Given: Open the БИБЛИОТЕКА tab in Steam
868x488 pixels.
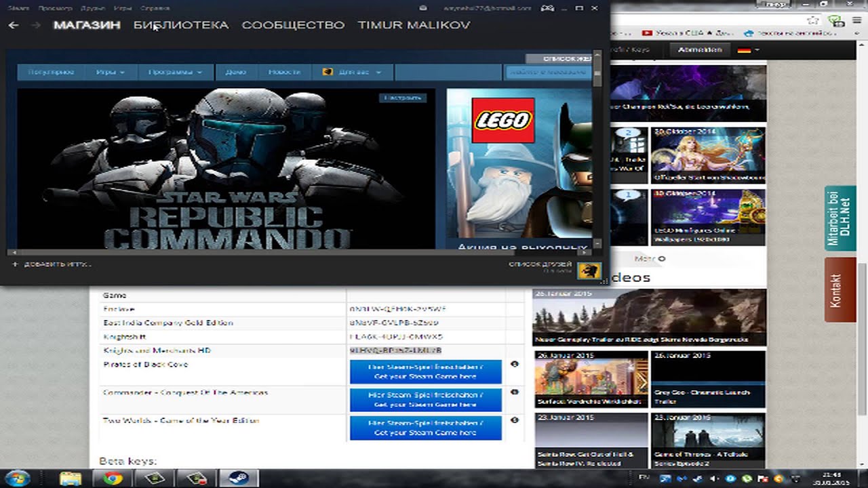Looking at the screenshot, I should [x=181, y=25].
